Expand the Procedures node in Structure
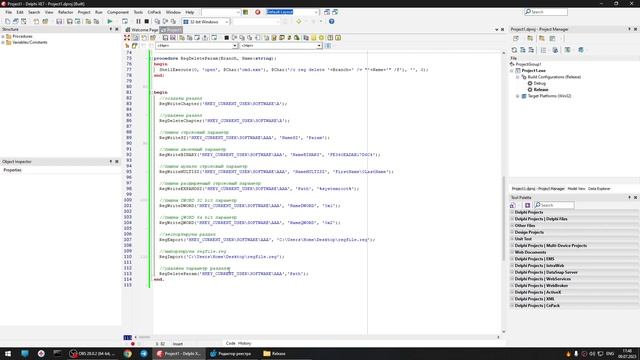640x360 pixels. point(3,36)
